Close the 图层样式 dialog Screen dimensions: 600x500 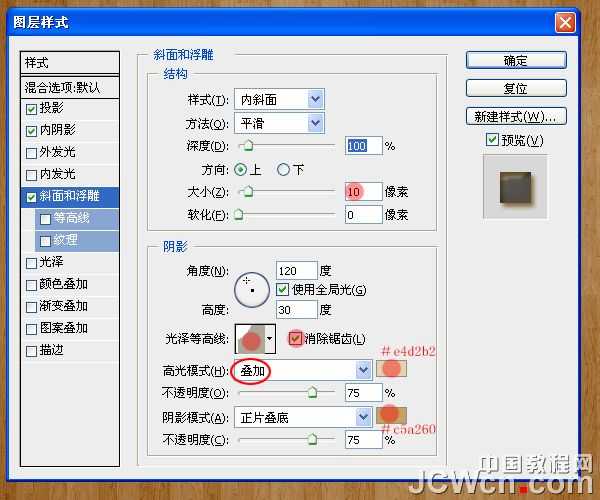[x=565, y=23]
